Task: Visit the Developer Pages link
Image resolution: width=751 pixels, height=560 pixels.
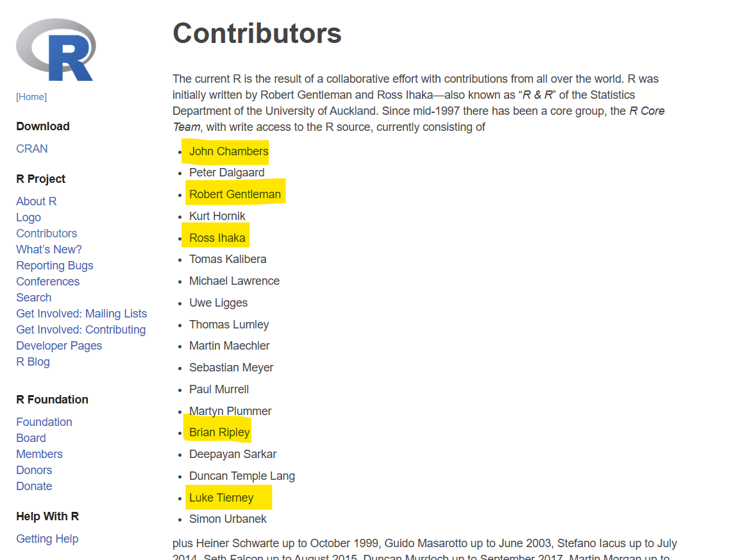Action: 59,346
